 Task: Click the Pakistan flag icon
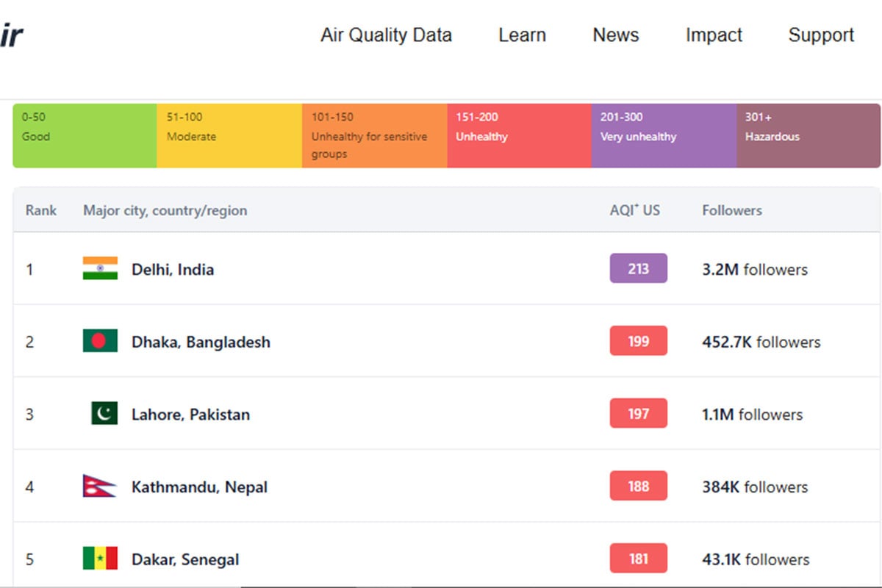(104, 414)
